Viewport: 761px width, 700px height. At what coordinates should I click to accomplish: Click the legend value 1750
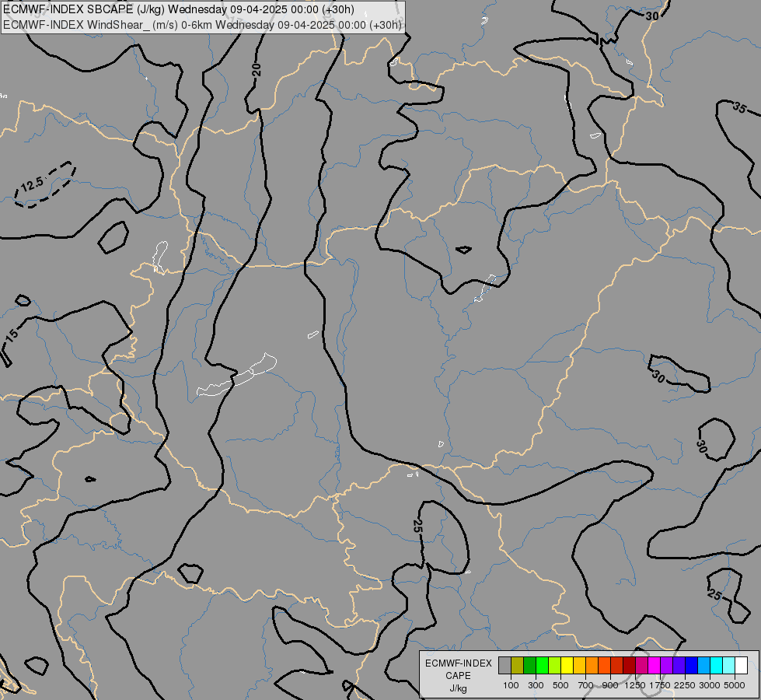tap(660, 685)
